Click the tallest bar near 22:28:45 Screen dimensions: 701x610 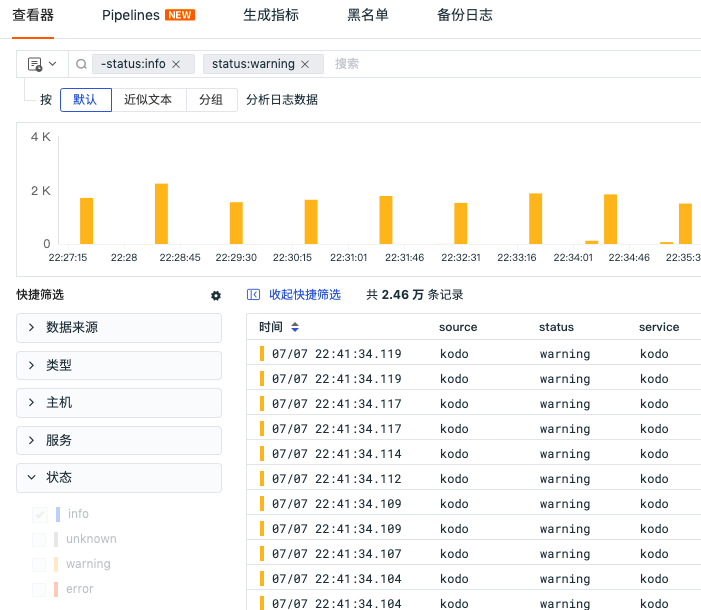(x=161, y=214)
